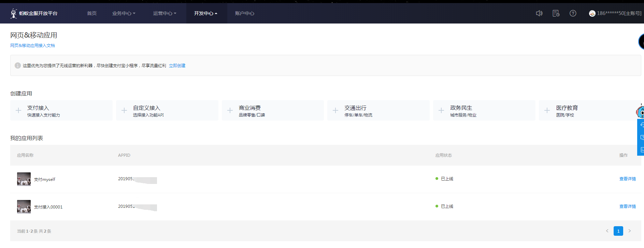
Task: Click the plus icon on 政务民生 card
Action: click(441, 110)
